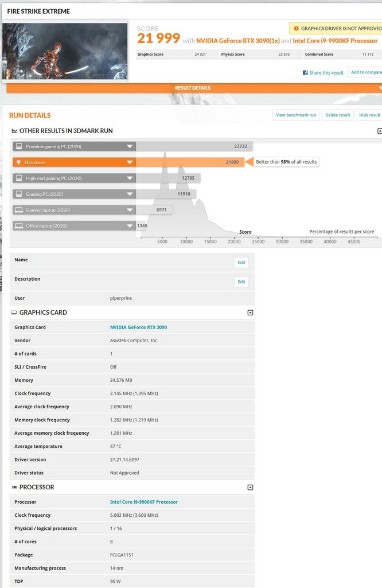Click the laptop icon next to Gaming laptop (2020)
The height and width of the screenshot is (588, 382).
coord(19,210)
